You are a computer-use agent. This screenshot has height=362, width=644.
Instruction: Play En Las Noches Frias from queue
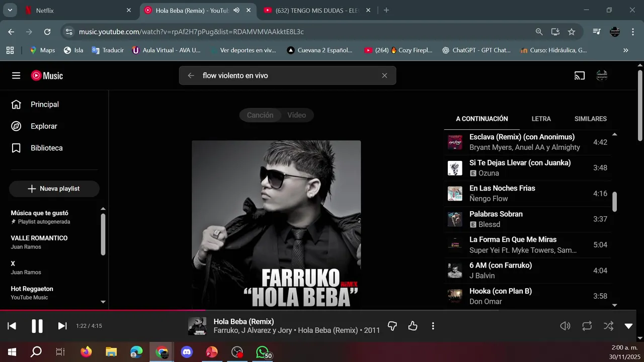527,194
